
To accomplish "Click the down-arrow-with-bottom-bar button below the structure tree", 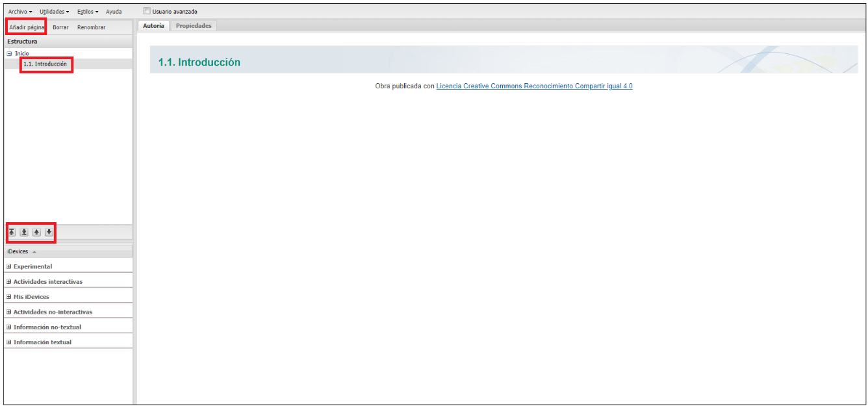I will click(24, 232).
